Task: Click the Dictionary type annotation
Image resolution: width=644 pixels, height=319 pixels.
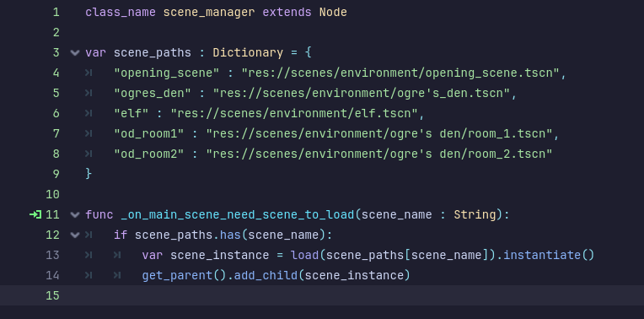Action: 248,52
